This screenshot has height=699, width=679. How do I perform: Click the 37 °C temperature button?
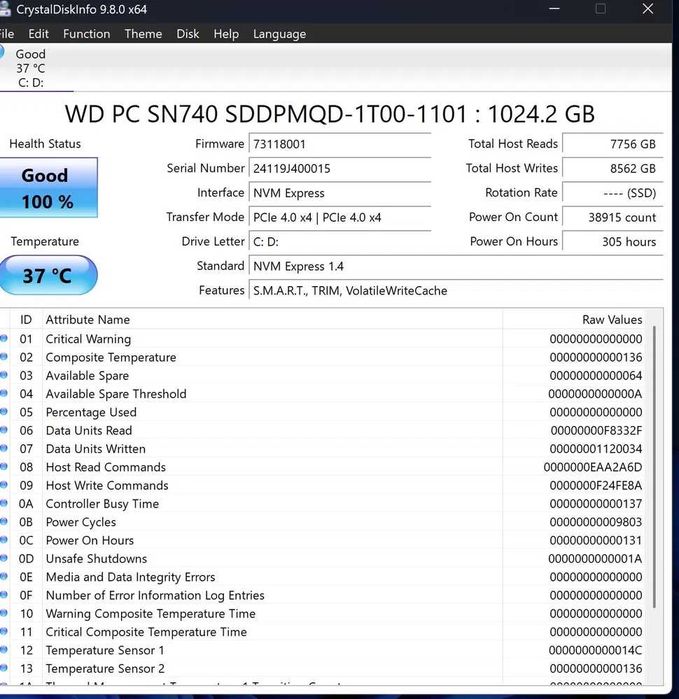click(x=48, y=275)
